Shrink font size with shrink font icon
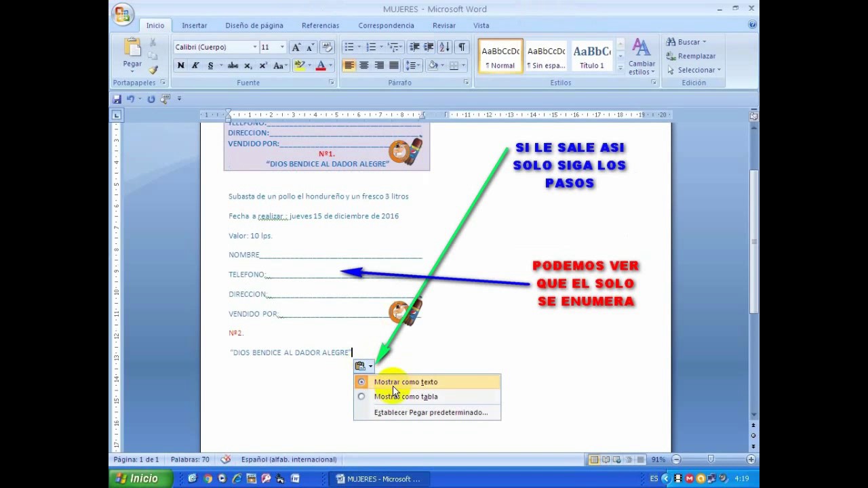 pyautogui.click(x=310, y=47)
